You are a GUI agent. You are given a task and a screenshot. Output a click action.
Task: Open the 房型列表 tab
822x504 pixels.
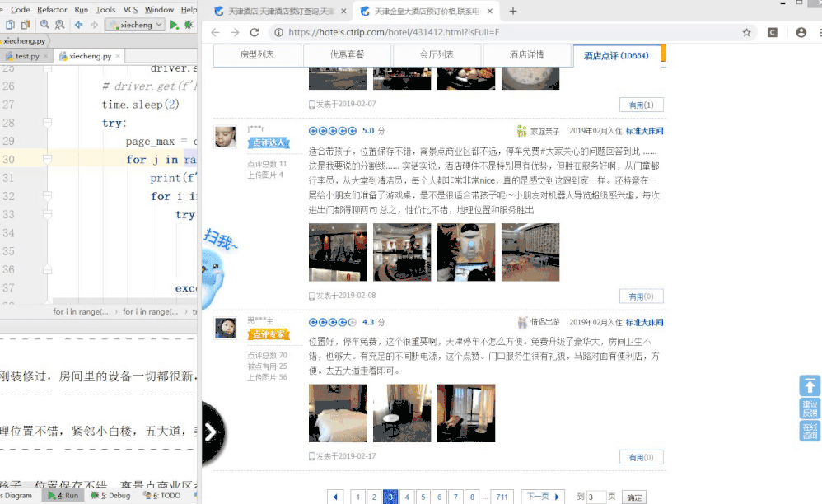(257, 55)
